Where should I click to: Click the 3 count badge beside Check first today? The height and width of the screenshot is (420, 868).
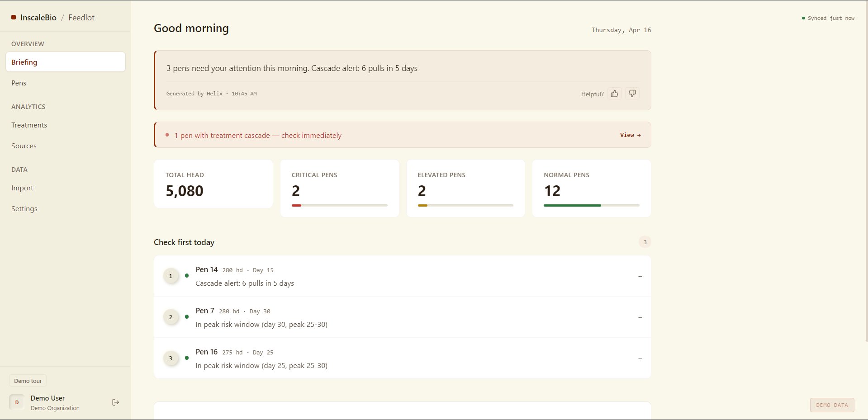[645, 242]
